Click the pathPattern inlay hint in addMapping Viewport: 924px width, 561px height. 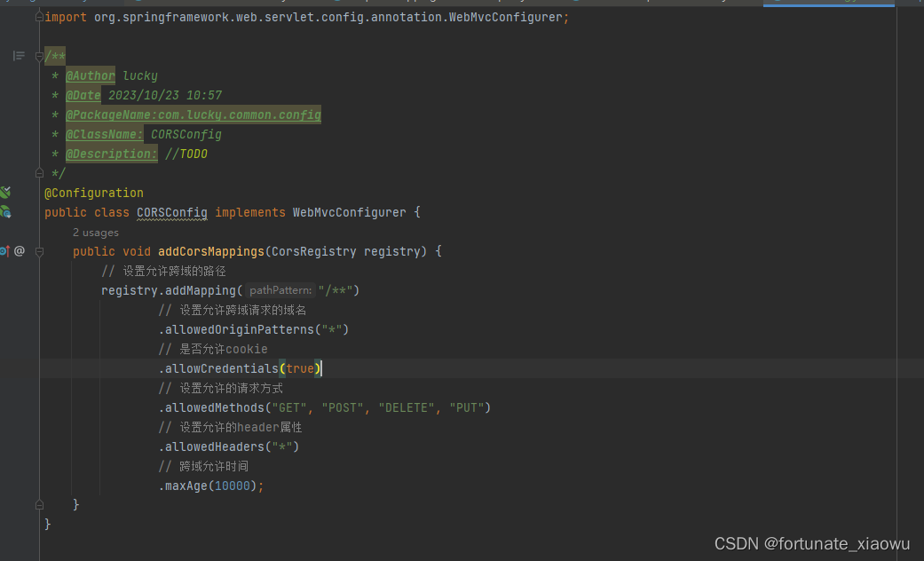pos(280,289)
